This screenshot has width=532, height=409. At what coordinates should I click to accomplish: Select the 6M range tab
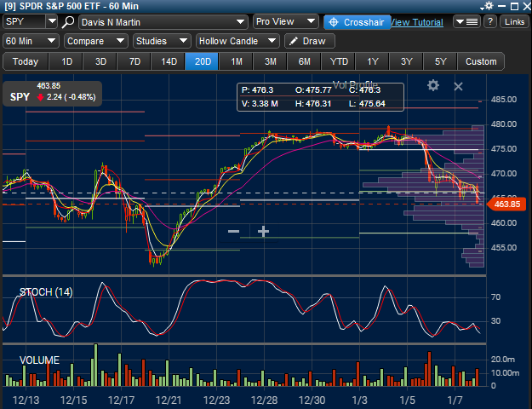(x=305, y=61)
